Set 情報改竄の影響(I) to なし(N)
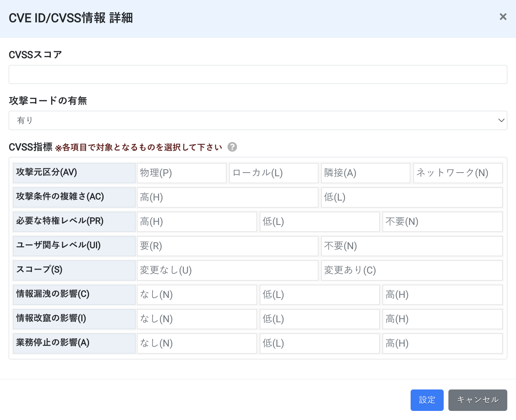The width and height of the screenshot is (516, 420). click(x=197, y=319)
